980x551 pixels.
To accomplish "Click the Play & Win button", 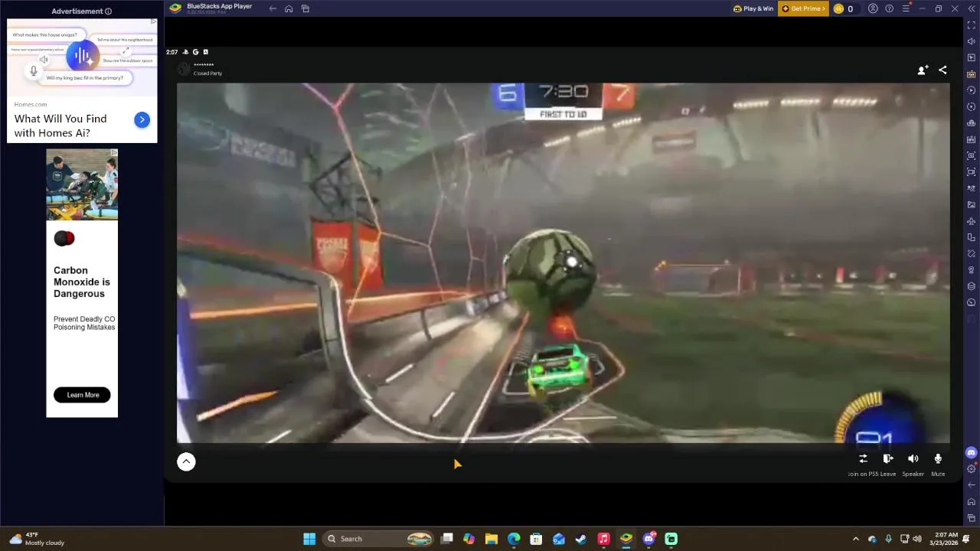I will [753, 8].
